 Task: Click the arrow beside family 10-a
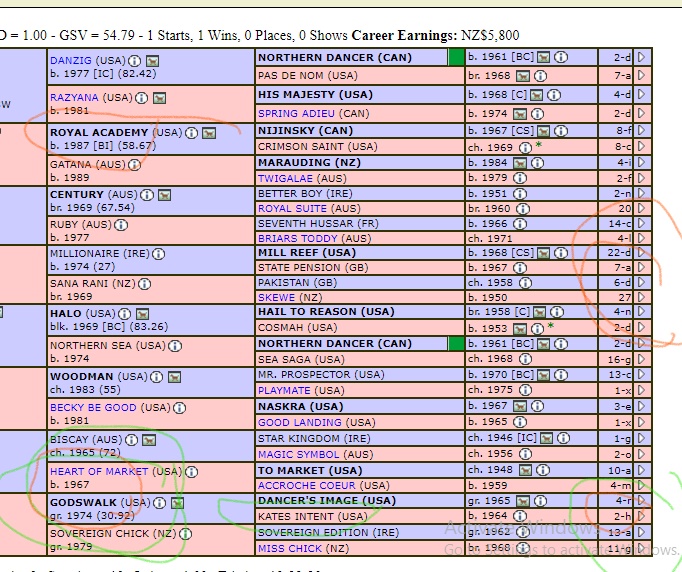[x=641, y=471]
